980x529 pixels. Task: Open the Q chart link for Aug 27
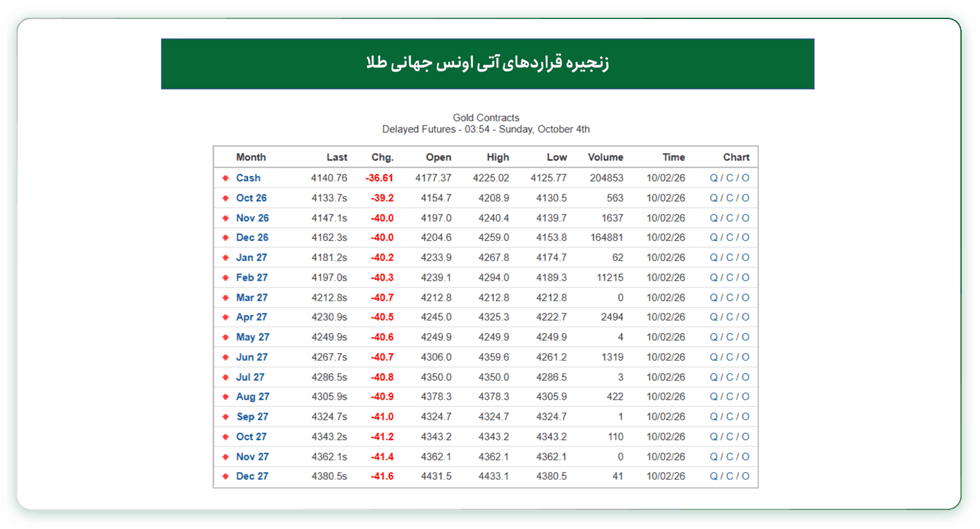714,397
